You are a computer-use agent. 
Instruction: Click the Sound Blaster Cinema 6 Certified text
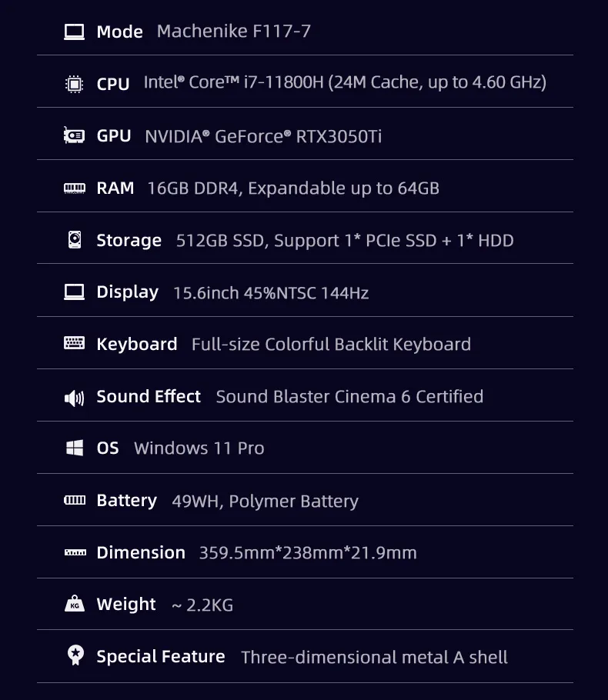pyautogui.click(x=349, y=396)
